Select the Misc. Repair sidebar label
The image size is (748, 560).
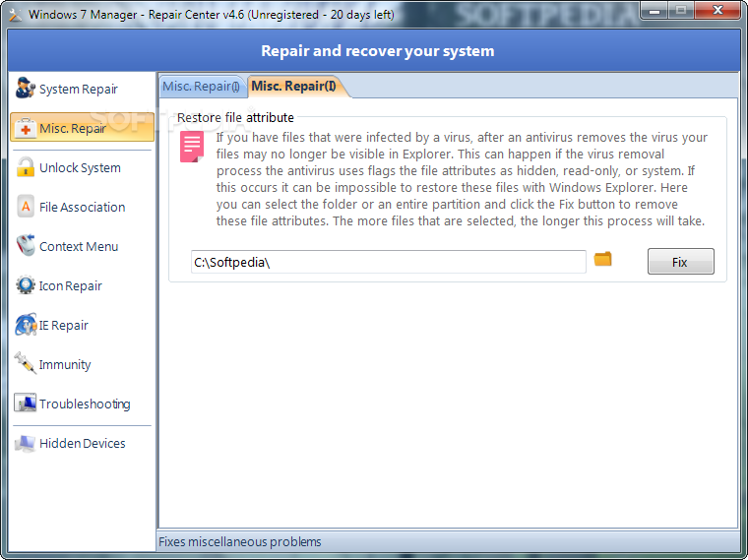pos(73,128)
